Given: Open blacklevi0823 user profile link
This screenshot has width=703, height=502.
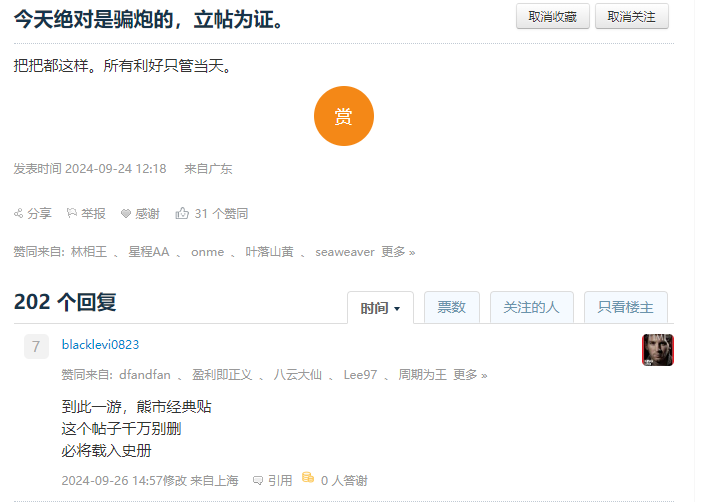Looking at the screenshot, I should coord(100,345).
